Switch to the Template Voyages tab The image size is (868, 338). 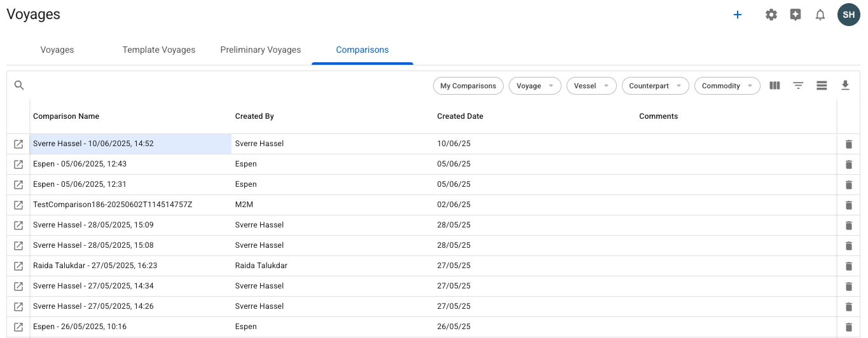(x=159, y=50)
